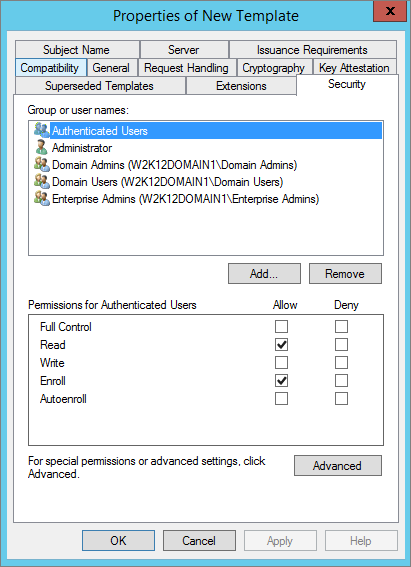
Task: Open the Subject Name tab
Action: tap(77, 50)
